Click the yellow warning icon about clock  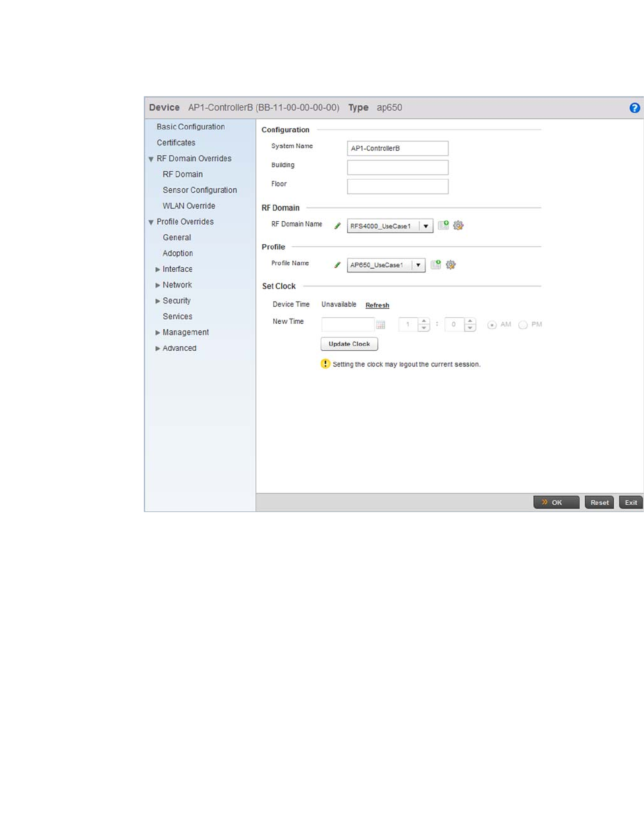click(325, 363)
